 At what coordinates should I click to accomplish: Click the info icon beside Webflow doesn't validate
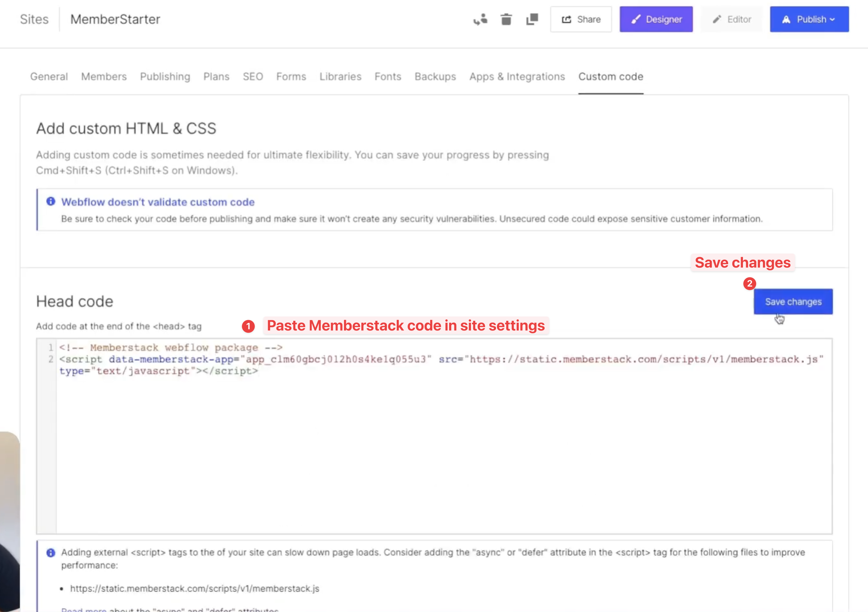pyautogui.click(x=51, y=202)
